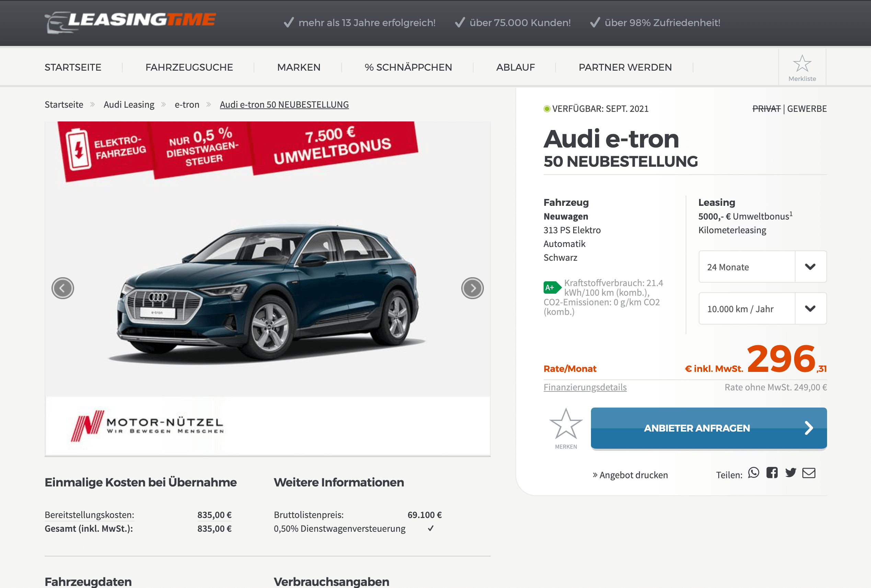Click the 5000,- € Umweltbonus text

[745, 216]
